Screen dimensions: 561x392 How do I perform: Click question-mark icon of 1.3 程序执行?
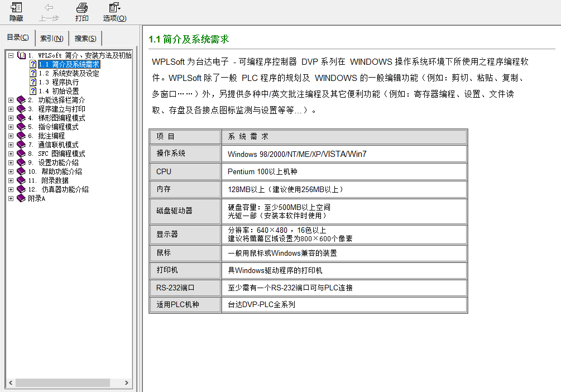click(x=33, y=82)
